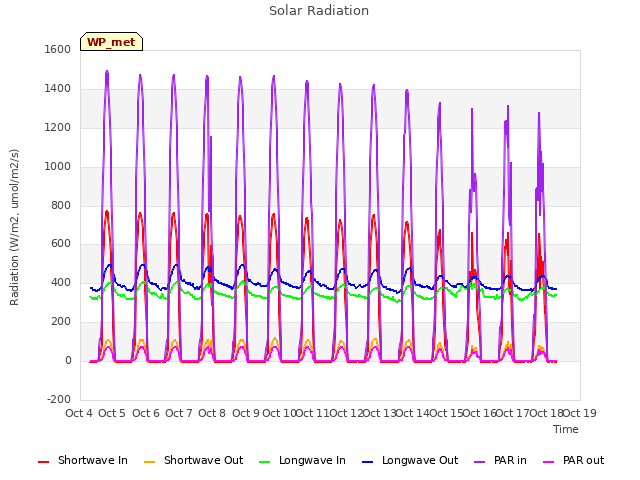Click the WP_met label box
Image resolution: width=640 pixels, height=480 pixels.
(x=111, y=42)
